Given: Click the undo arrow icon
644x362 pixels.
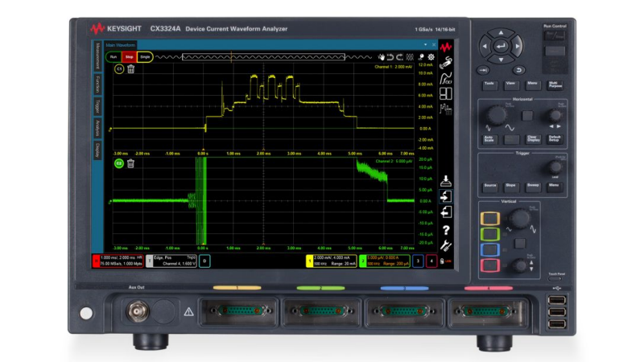Looking at the screenshot, I should pyautogui.click(x=390, y=57).
